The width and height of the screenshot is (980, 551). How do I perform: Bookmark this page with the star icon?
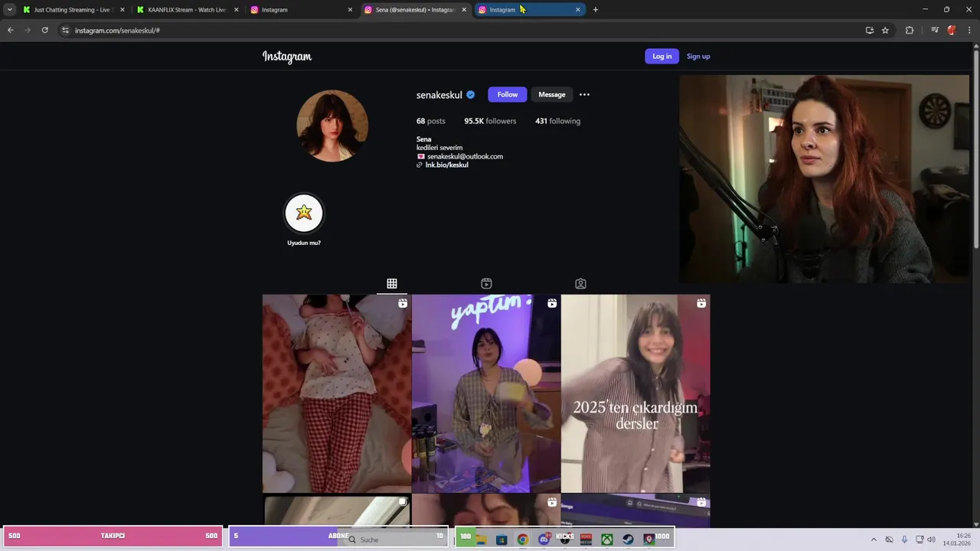pyautogui.click(x=885, y=30)
